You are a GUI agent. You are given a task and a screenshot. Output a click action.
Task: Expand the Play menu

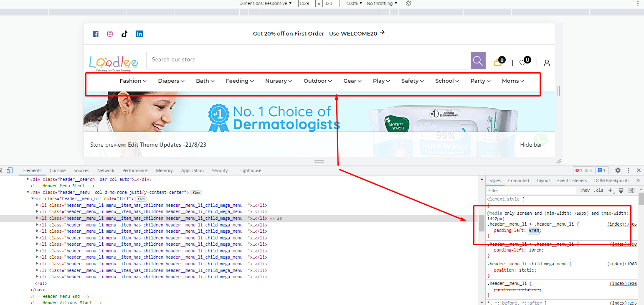pos(381,81)
